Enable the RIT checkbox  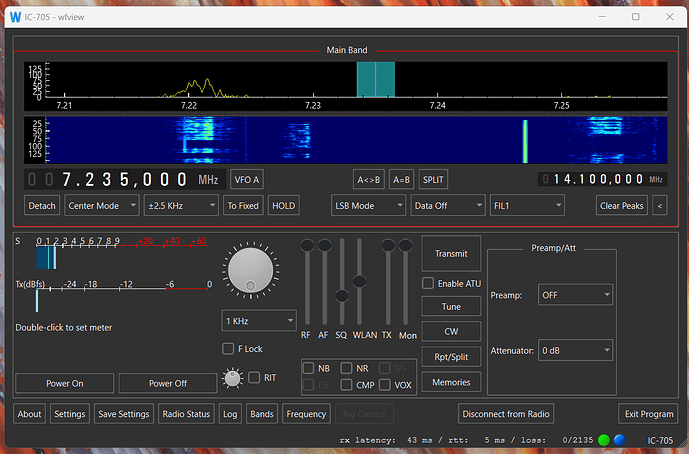(x=254, y=378)
